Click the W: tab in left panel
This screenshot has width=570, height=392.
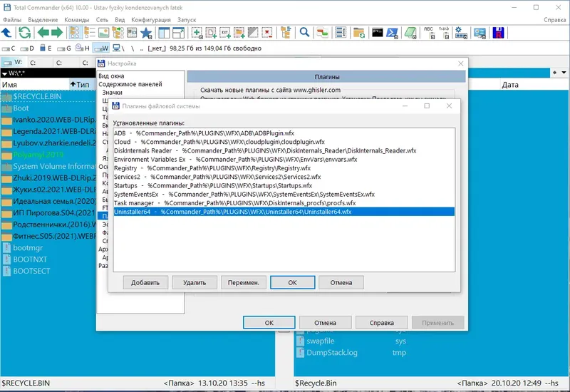point(13,63)
